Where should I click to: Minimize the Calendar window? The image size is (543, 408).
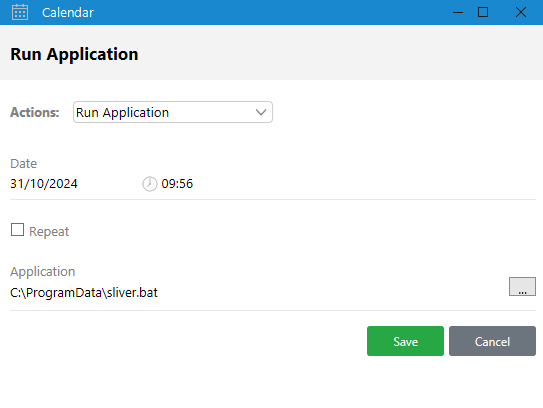(458, 12)
